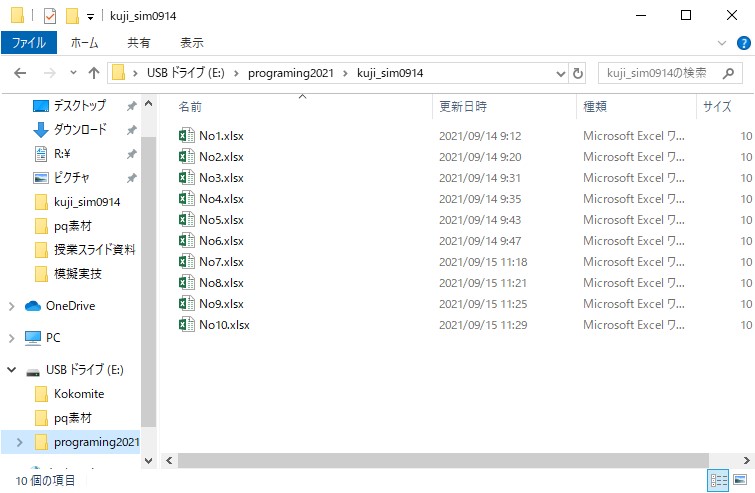This screenshot has height=493, width=755.
Task: Click date 2021/09/15 11:18 of No7.xlsx
Action: pos(483,262)
